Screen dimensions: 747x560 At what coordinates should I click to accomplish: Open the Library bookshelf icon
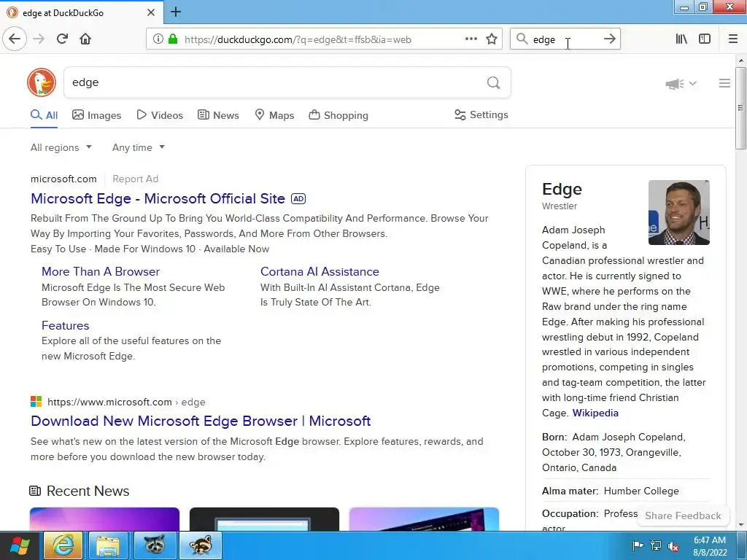coord(681,39)
